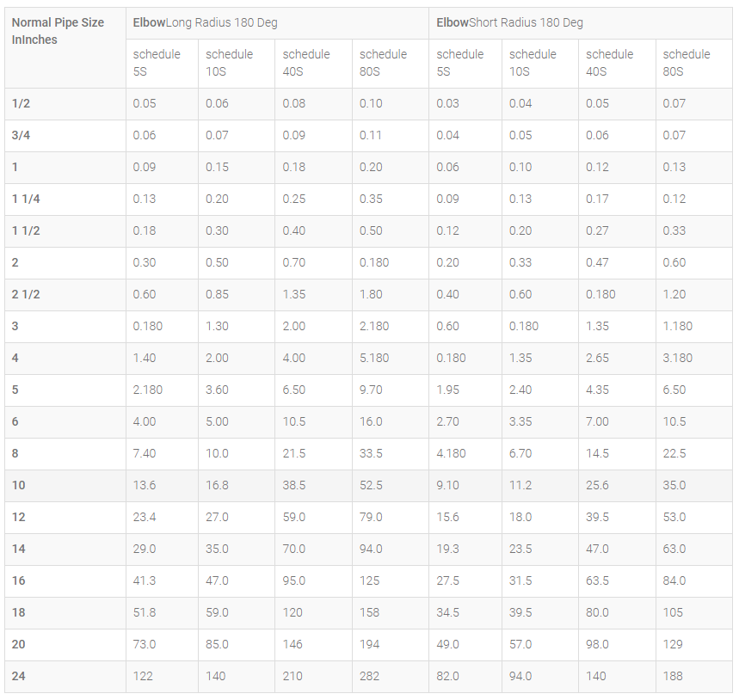Select the 2 1/2 pipe size row label
This screenshot has width=739, height=700.
pos(26,294)
